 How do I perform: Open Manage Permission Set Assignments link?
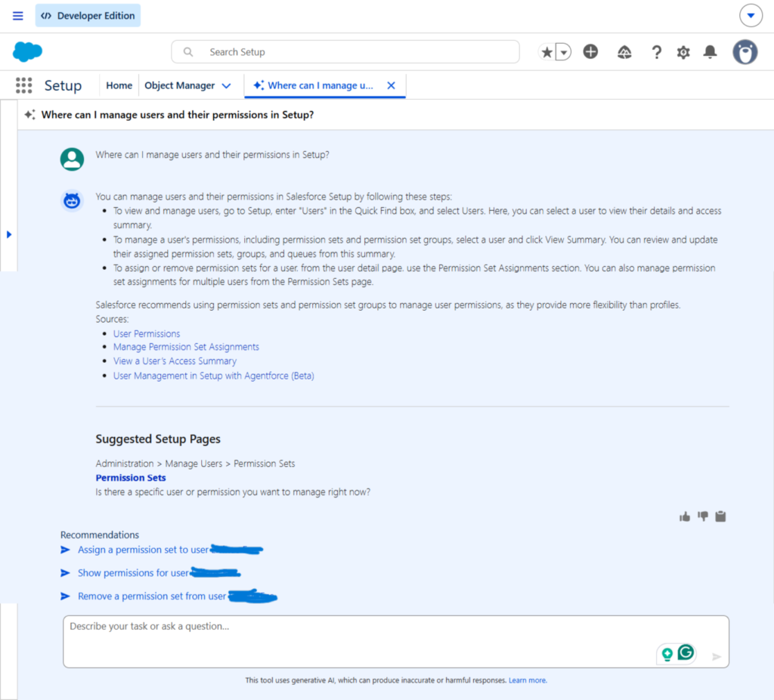point(186,347)
